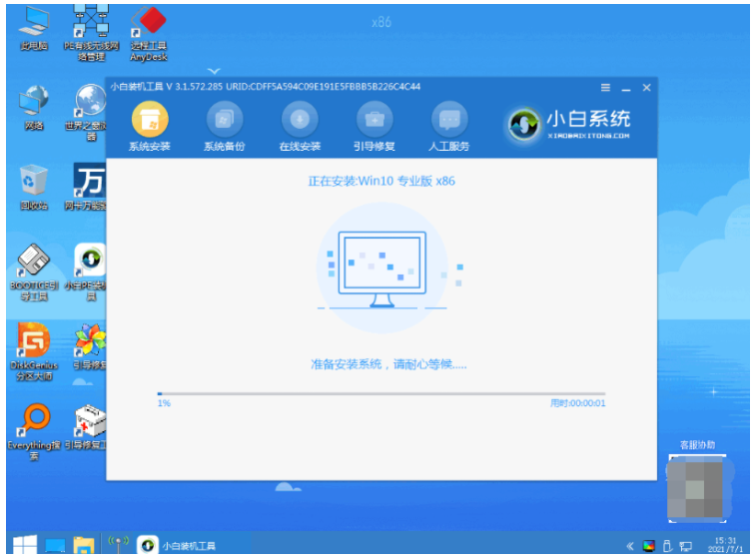Image resolution: width=756 pixels, height=560 pixels.
Task: Open the hamburger menu in title bar
Action: [x=605, y=88]
